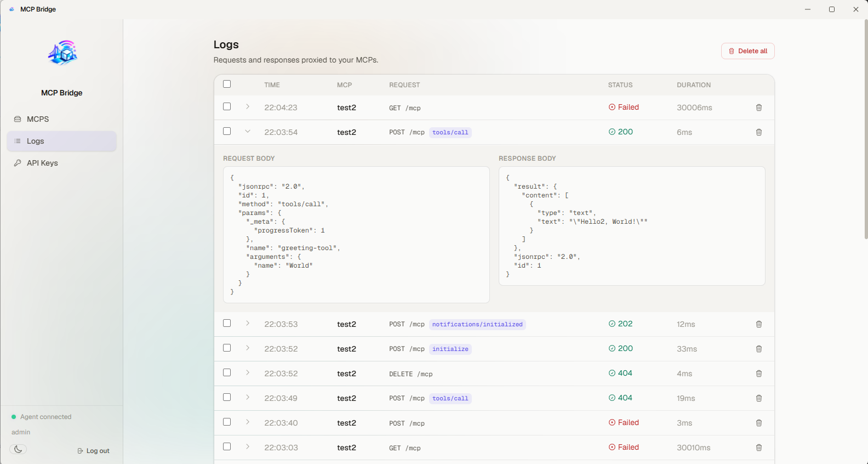Click trash icon for 22:03:54 tools/call row

tap(759, 132)
